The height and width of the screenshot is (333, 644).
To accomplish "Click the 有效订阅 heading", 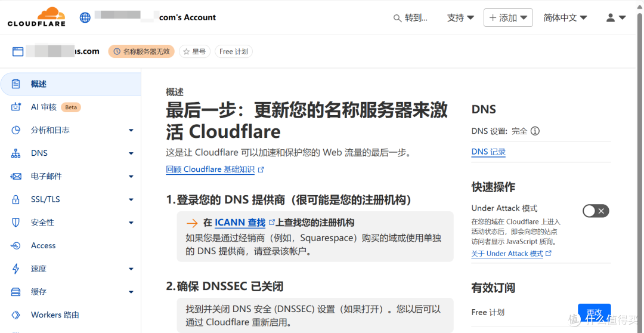I will (x=493, y=288).
